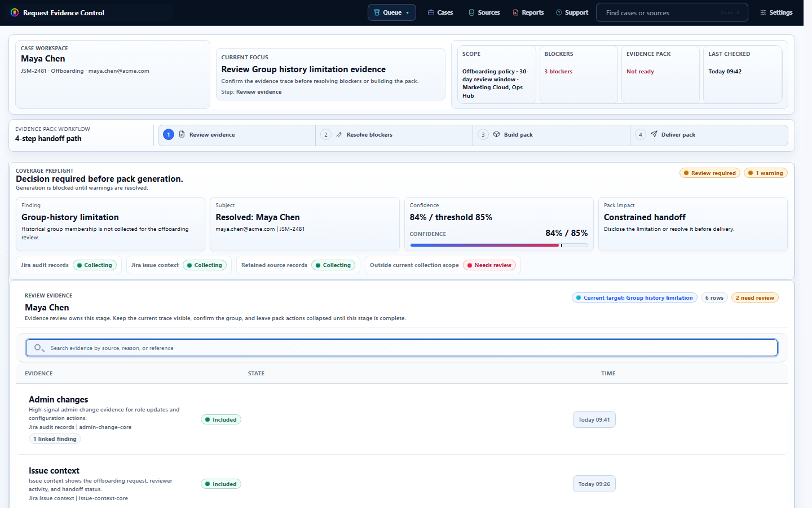Image resolution: width=812 pixels, height=508 pixels.
Task: Click the Cases briefcase icon
Action: (431, 12)
